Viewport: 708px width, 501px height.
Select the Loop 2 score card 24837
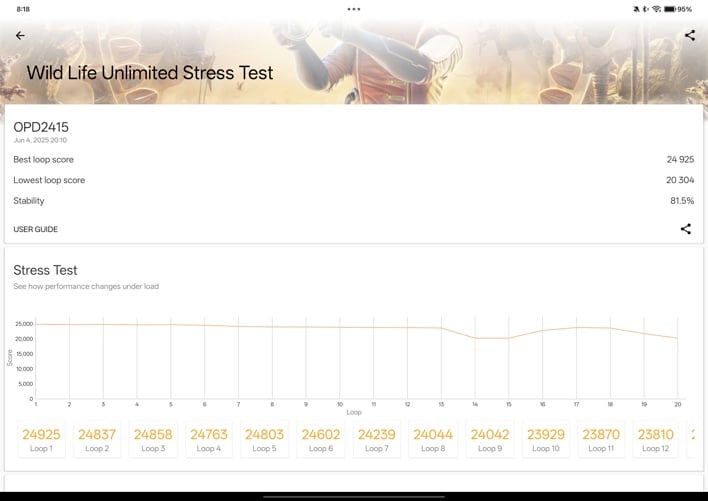click(x=97, y=439)
